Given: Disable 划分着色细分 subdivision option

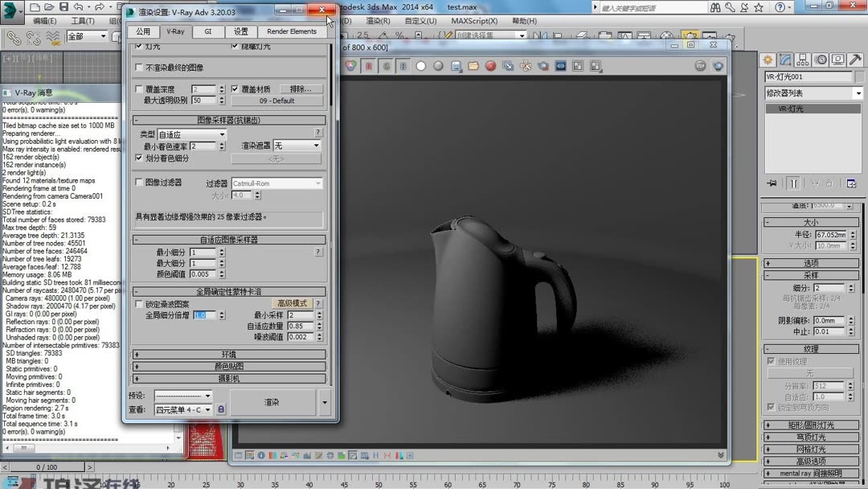Looking at the screenshot, I should coord(137,158).
